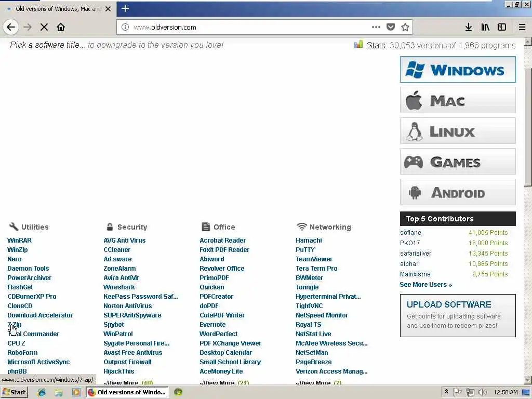Show hidden tray icons arrow
This screenshot has height=399, width=532.
click(446, 392)
